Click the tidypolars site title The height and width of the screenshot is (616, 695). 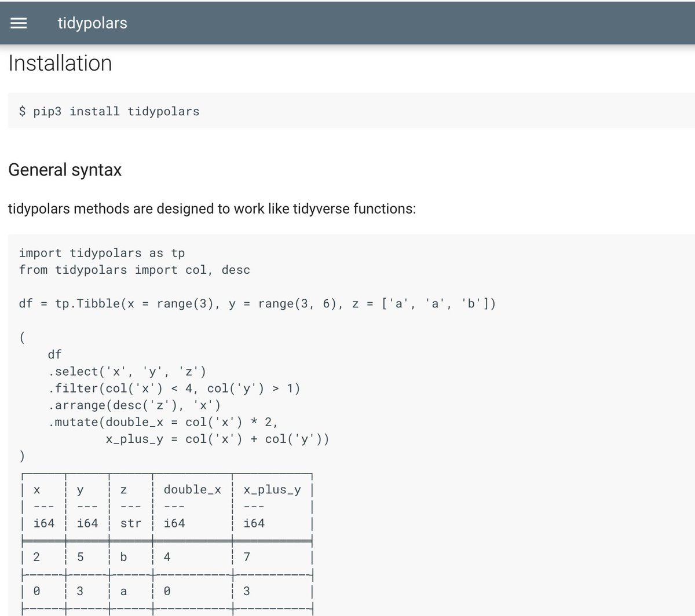(x=92, y=23)
